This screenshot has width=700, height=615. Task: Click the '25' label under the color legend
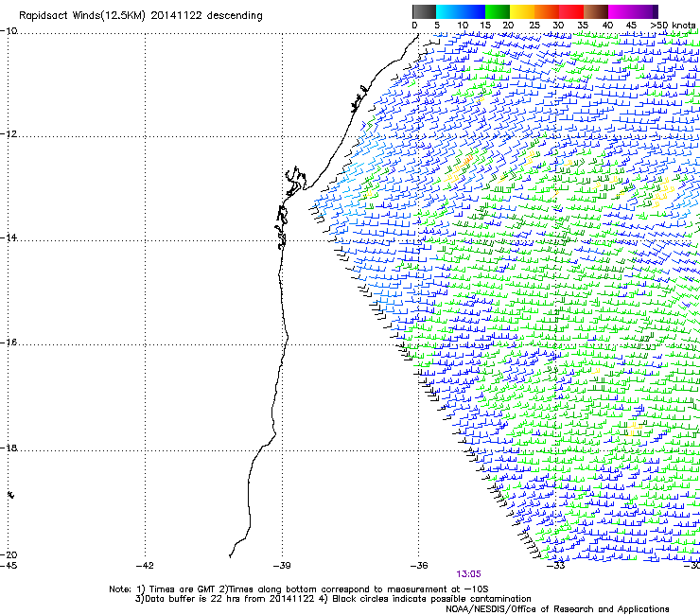pyautogui.click(x=534, y=26)
